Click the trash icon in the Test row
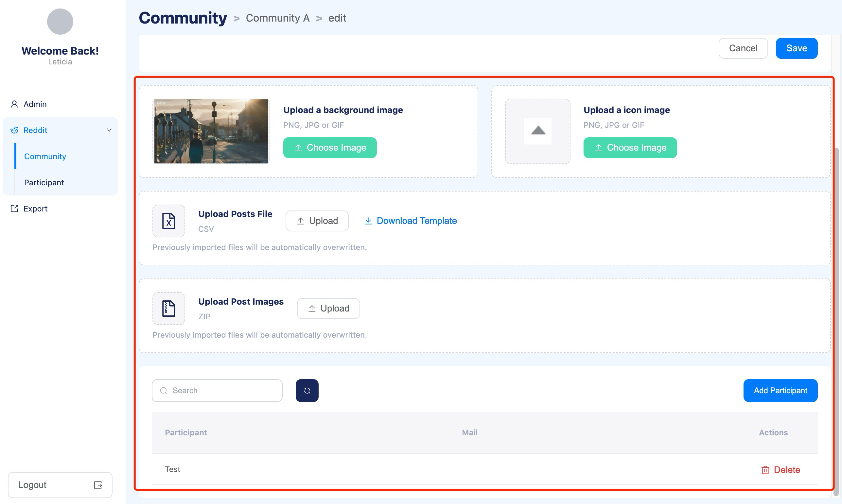 [x=765, y=470]
